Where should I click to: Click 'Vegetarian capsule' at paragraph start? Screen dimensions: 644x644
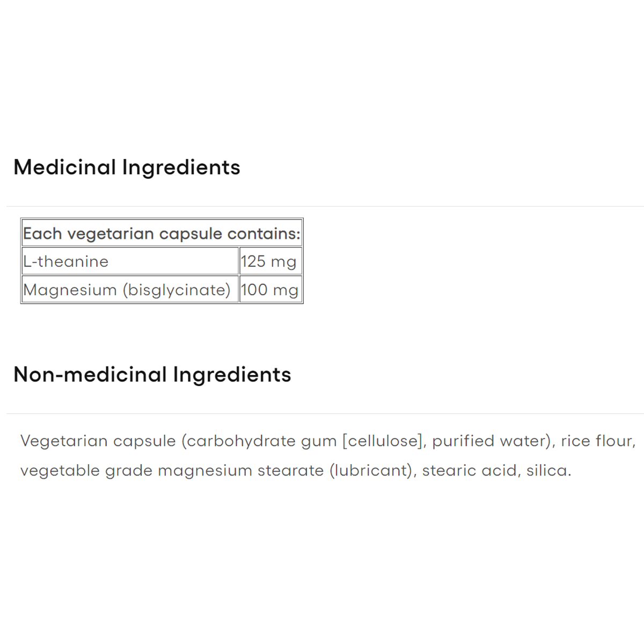[x=98, y=441]
